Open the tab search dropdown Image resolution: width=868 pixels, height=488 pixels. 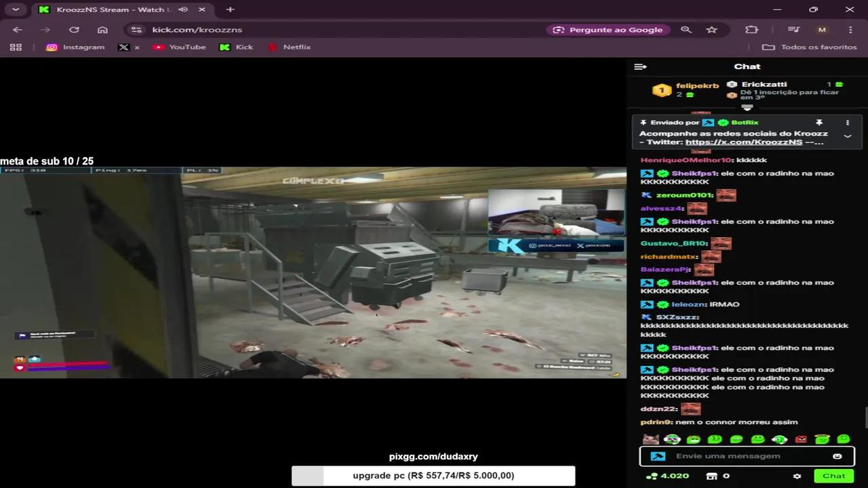(16, 9)
